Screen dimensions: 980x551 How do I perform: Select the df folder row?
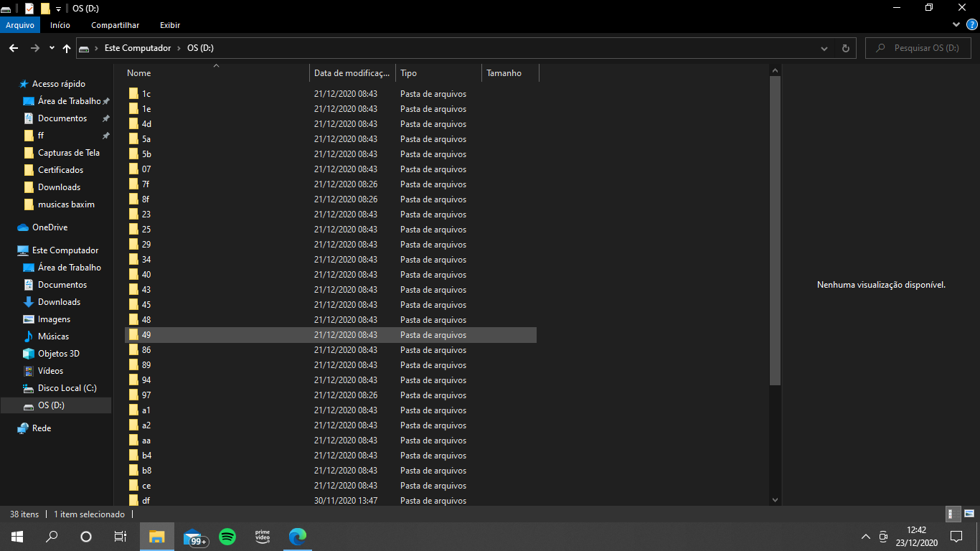331,501
